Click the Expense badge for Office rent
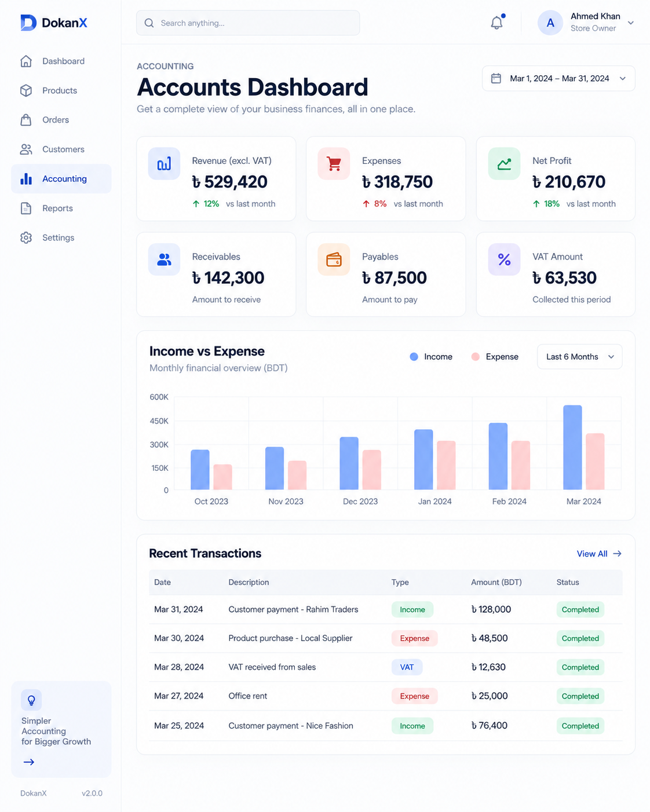 415,696
